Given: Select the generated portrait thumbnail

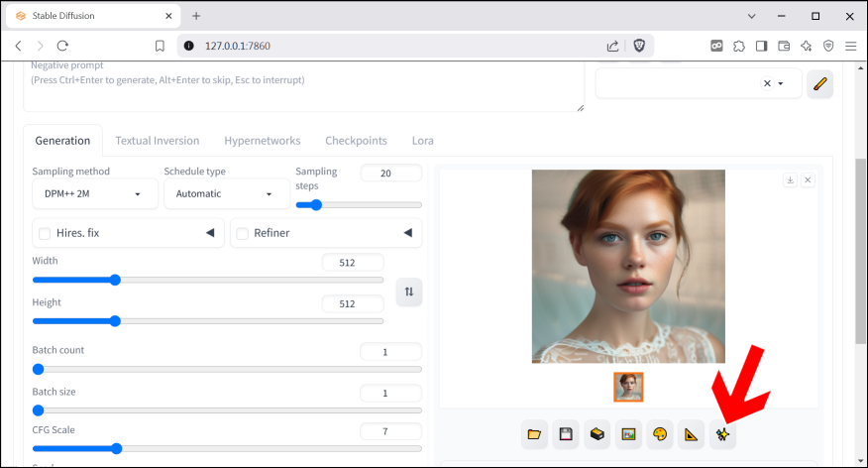Looking at the screenshot, I should tap(628, 387).
